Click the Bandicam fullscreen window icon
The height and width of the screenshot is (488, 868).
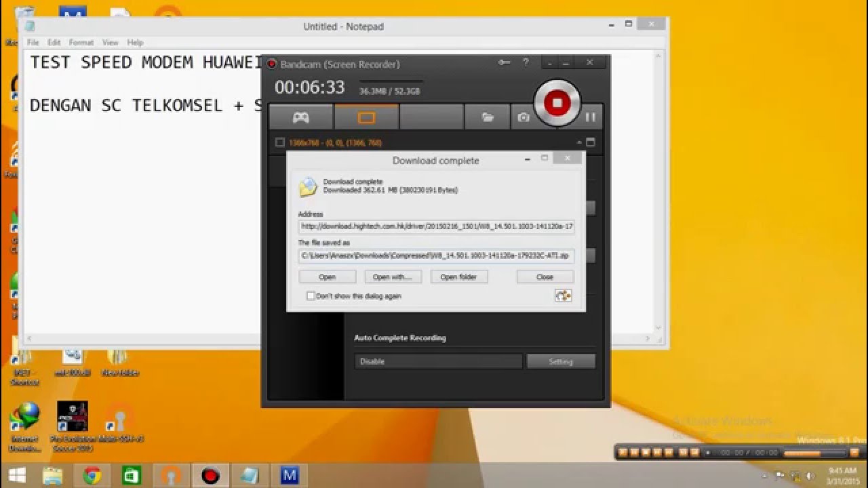click(x=590, y=142)
